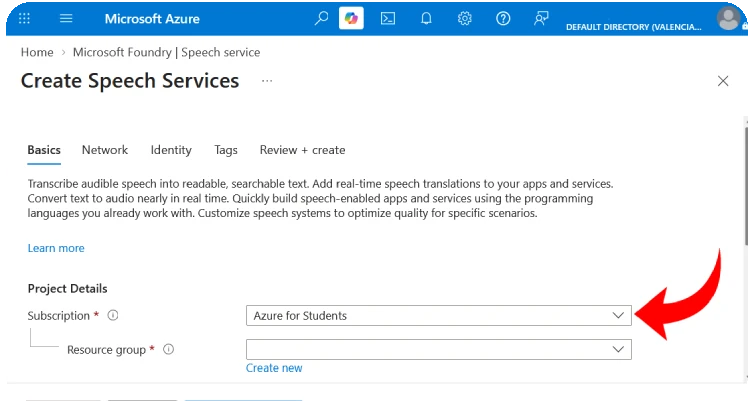Click the Resource group info icon
Viewport: 750px width, 402px height.
[x=168, y=349]
